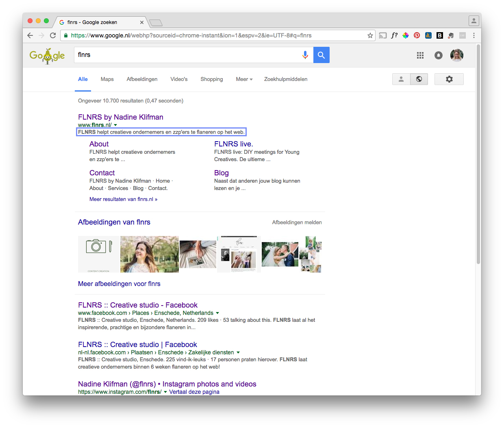Open 'FLNRS :: Creative studio | Facebook' result
The height and width of the screenshot is (428, 504).
pos(137,345)
